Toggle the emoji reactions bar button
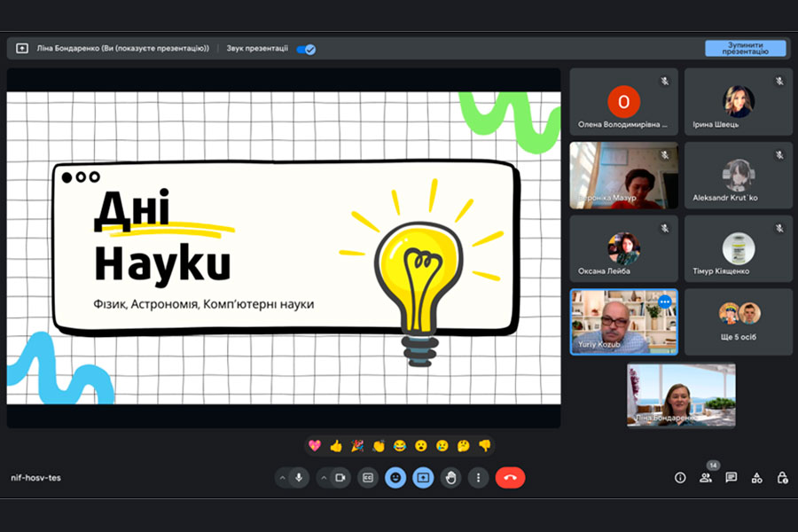Image resolution: width=798 pixels, height=532 pixels. [x=395, y=478]
